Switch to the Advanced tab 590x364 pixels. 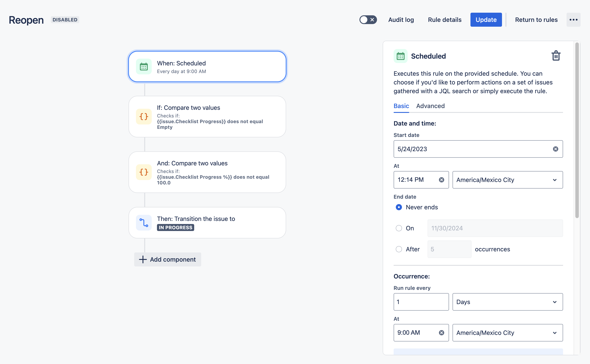click(x=430, y=106)
